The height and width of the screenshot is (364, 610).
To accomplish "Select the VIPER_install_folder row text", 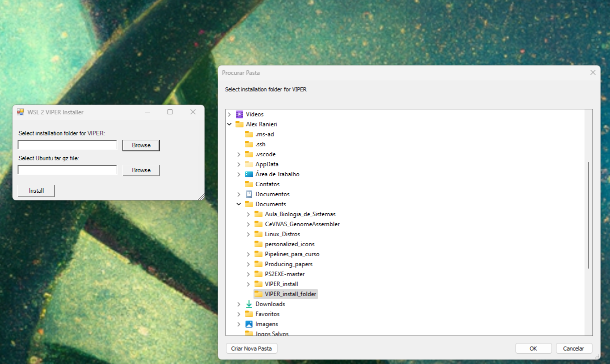I will [290, 294].
